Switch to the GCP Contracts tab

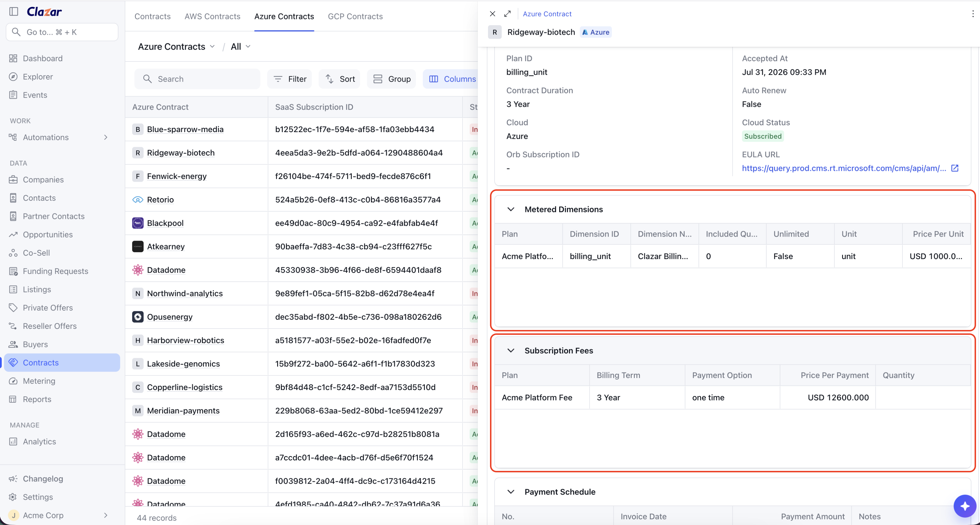click(x=355, y=16)
